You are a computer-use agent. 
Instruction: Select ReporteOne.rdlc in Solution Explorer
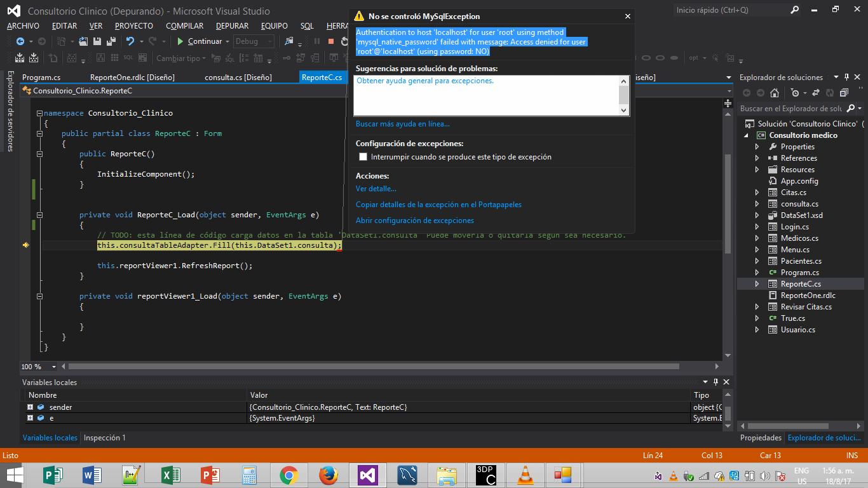(808, 295)
